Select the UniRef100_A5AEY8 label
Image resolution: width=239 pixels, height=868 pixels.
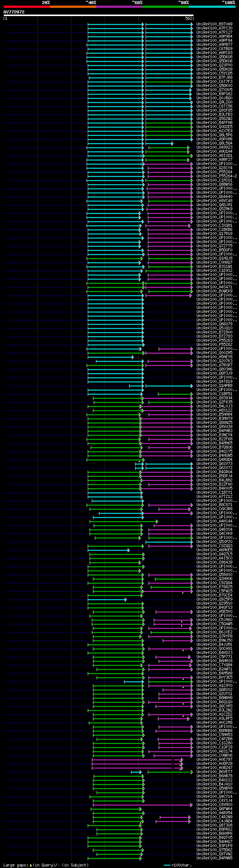point(214,357)
